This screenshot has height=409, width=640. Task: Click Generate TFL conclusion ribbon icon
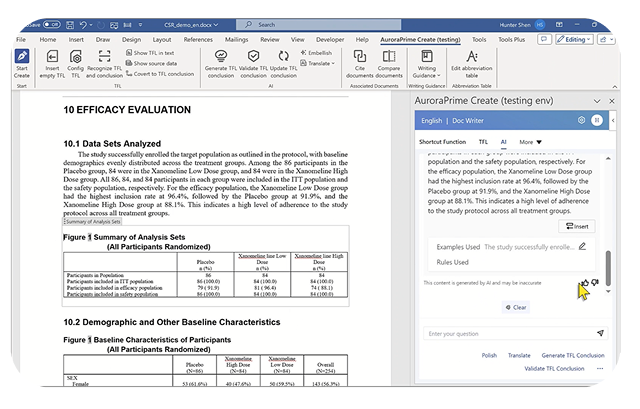pos(221,56)
